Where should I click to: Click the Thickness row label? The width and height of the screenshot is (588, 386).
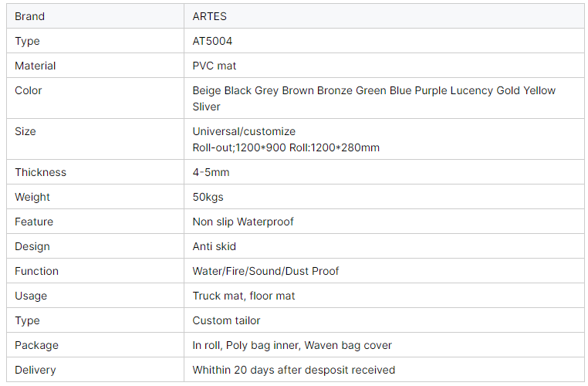(40, 172)
